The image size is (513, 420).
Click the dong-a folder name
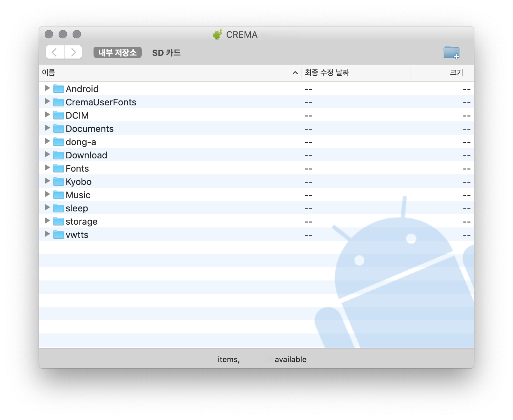tap(81, 142)
